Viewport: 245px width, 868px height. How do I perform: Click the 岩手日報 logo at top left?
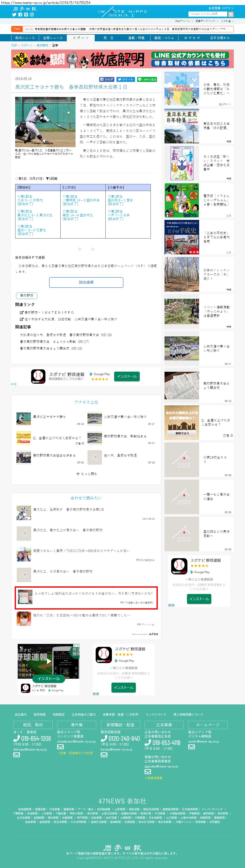coord(24,9)
